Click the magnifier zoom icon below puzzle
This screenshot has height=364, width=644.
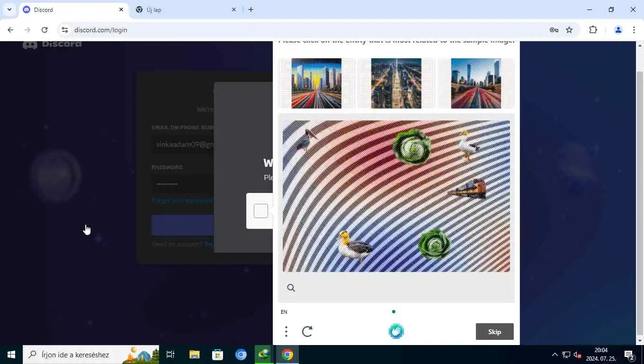[291, 288]
